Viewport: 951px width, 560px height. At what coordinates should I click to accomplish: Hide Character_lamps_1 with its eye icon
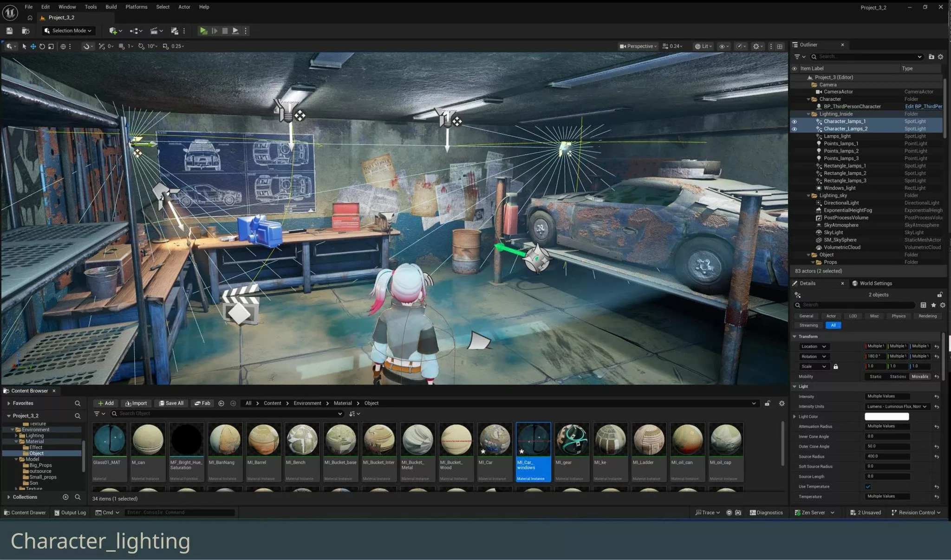(x=794, y=122)
